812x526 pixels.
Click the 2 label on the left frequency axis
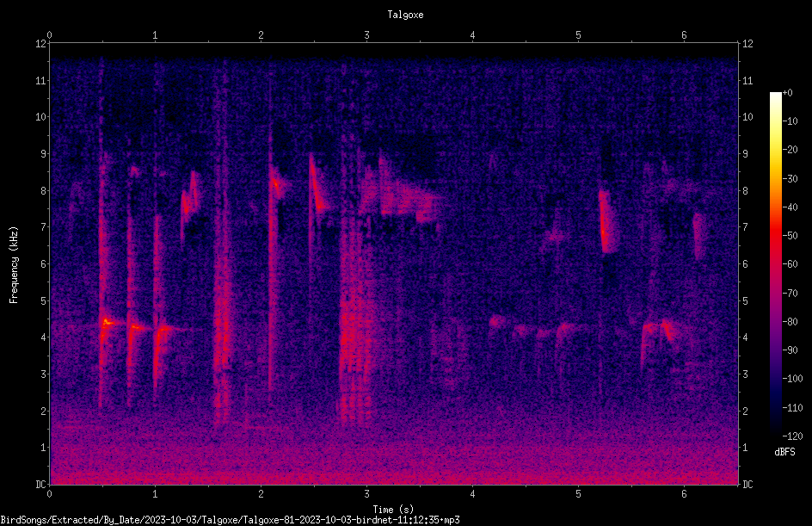44,411
